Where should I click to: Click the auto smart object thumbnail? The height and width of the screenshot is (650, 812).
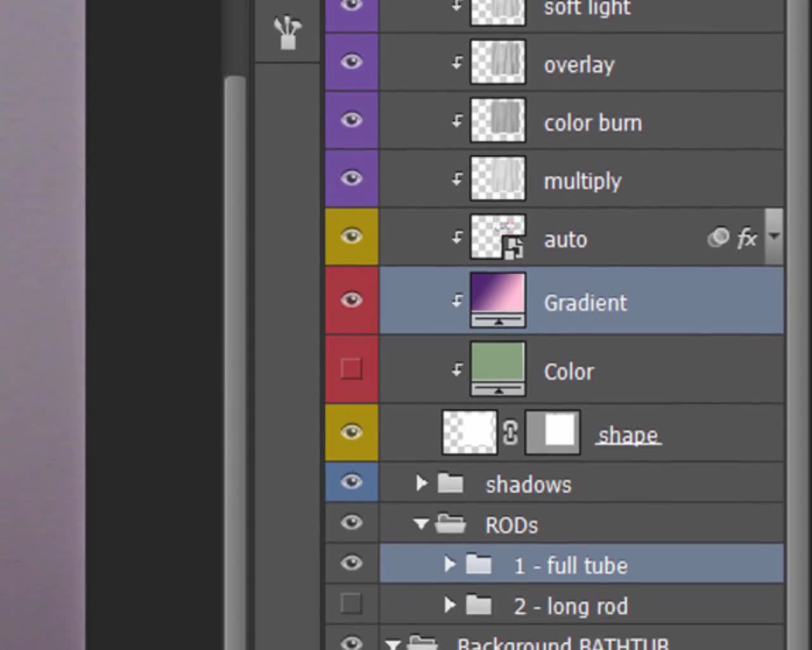(x=498, y=237)
